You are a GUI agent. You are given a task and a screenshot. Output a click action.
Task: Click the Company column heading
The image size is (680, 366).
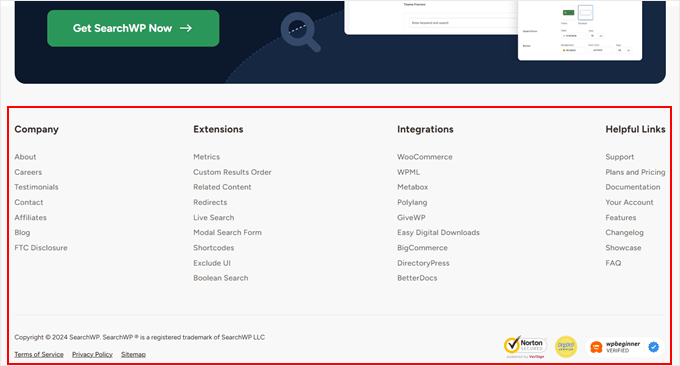pos(36,129)
